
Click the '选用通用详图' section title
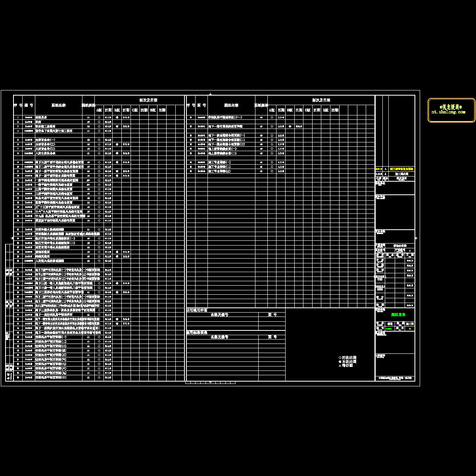pos(197,310)
